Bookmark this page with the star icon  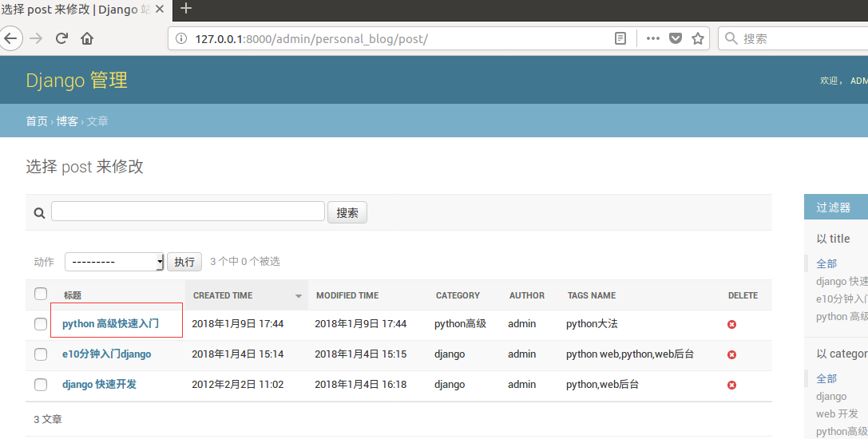697,38
